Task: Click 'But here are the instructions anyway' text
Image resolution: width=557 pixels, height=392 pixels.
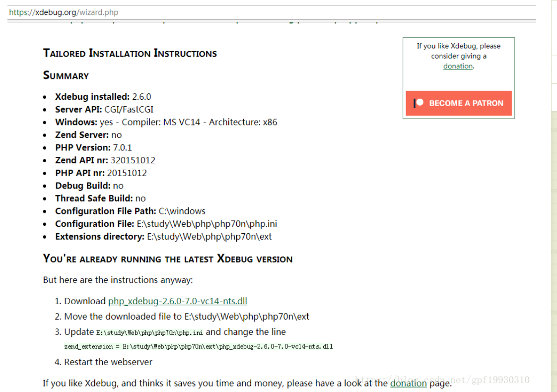Action: [118, 280]
